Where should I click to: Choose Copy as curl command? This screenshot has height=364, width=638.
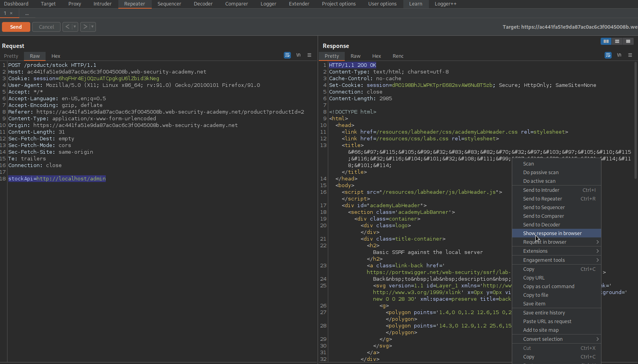(x=557, y=286)
